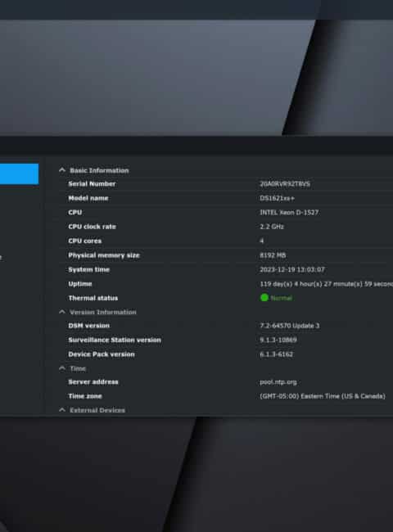Click the Time zone label
Image resolution: width=393 pixels, height=532 pixels.
85,396
